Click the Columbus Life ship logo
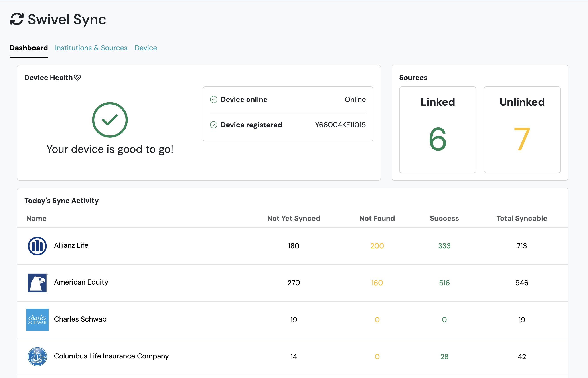 37,356
